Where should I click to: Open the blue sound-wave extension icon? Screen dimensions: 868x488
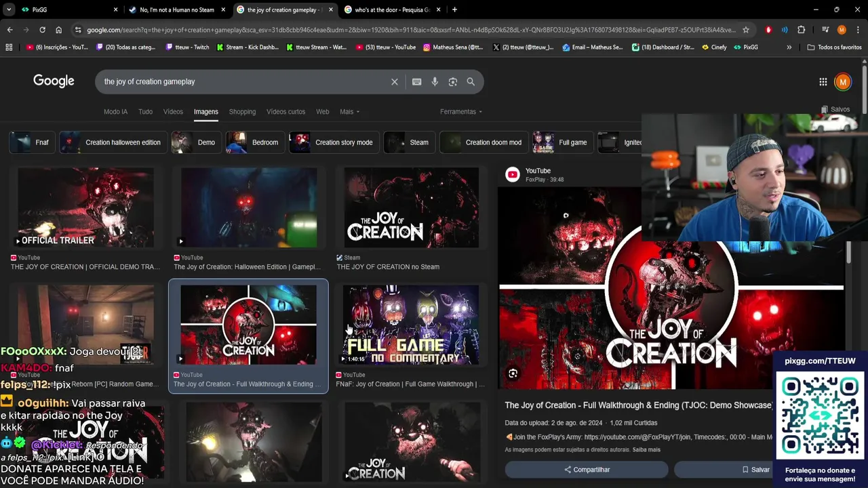point(785,30)
